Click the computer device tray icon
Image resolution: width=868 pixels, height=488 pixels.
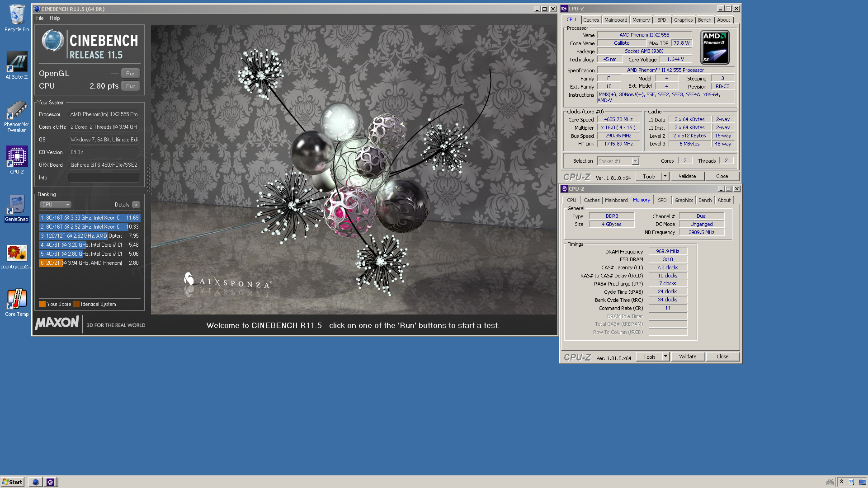coord(851,482)
